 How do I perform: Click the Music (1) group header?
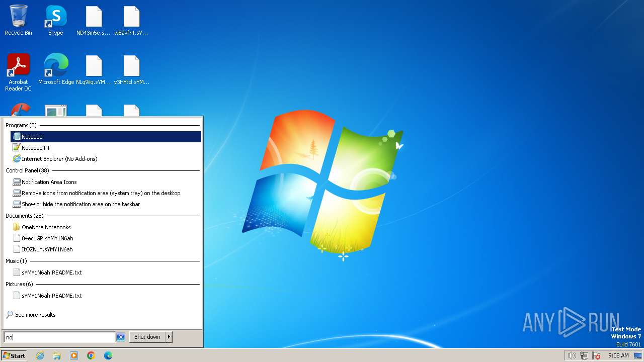pos(16,261)
